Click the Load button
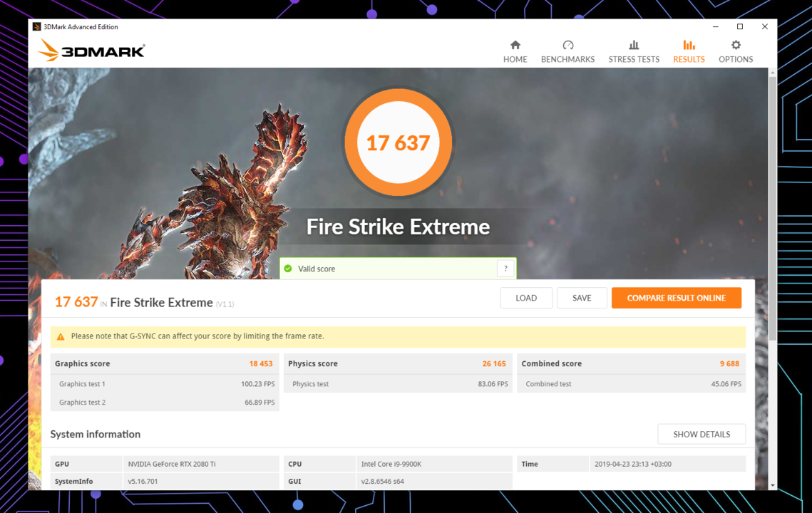Image resolution: width=812 pixels, height=513 pixels. (x=525, y=298)
